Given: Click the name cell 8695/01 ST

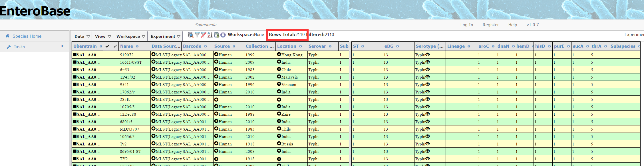Looking at the screenshot, I should 135,151.
